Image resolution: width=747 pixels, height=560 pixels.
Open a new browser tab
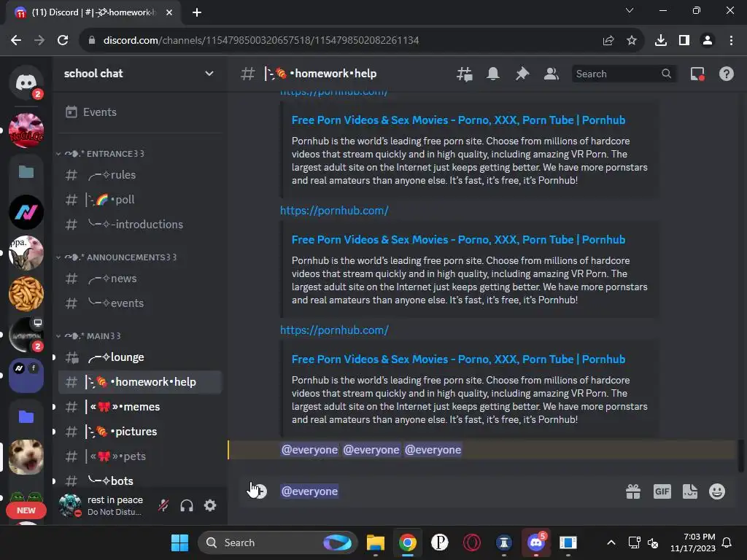coord(197,12)
